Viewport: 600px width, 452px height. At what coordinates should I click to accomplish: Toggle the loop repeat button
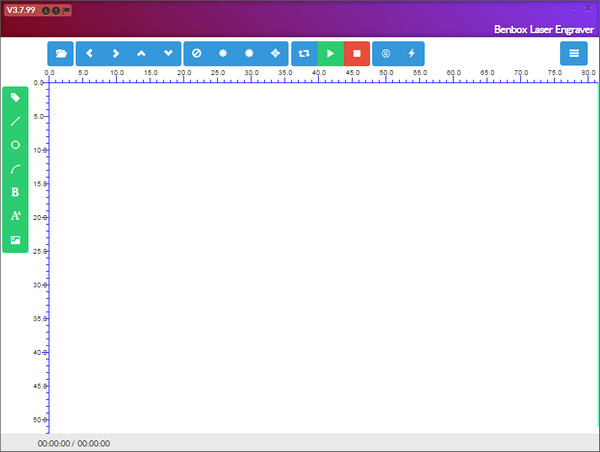[304, 53]
